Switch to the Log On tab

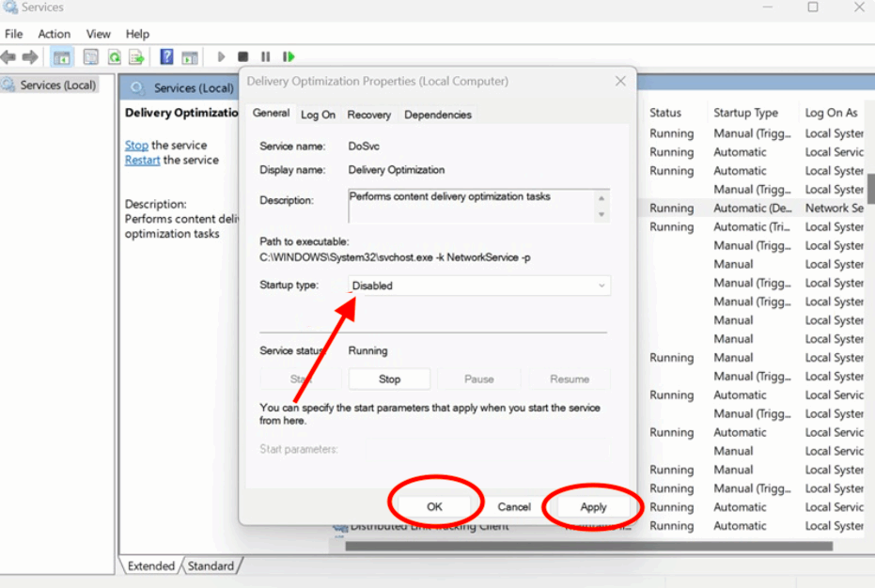click(318, 115)
